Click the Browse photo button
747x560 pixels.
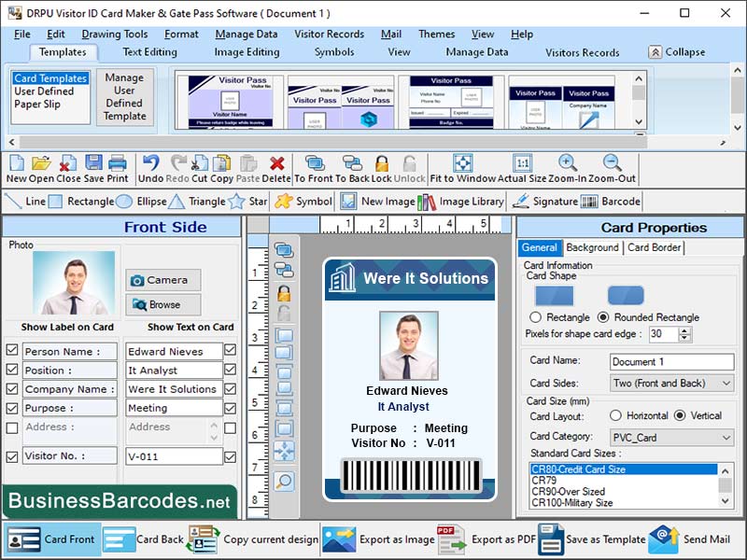[162, 305]
